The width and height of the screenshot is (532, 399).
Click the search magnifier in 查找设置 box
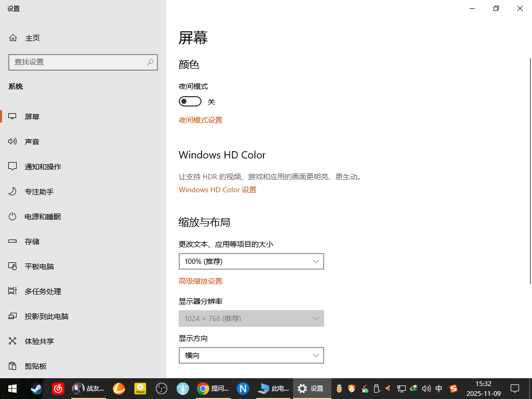point(150,62)
